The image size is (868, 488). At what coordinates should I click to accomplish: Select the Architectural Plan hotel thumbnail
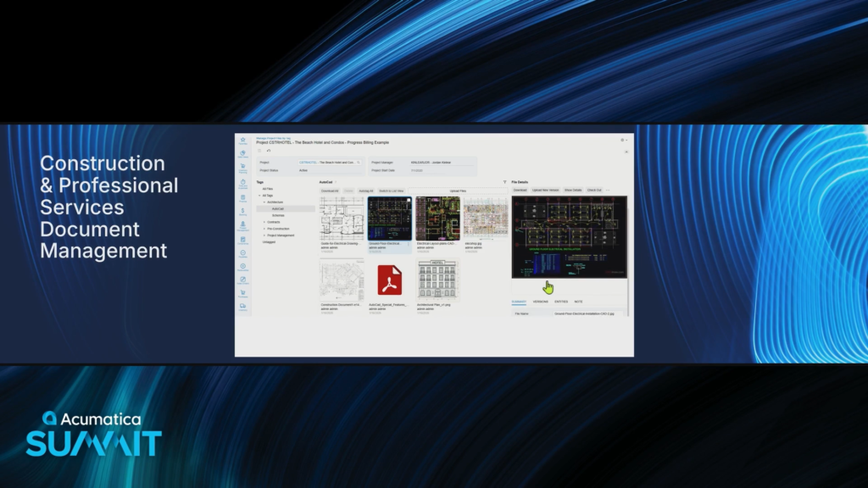437,280
